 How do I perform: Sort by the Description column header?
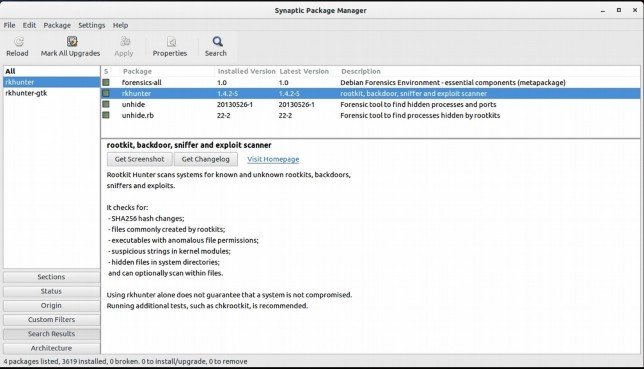click(361, 71)
